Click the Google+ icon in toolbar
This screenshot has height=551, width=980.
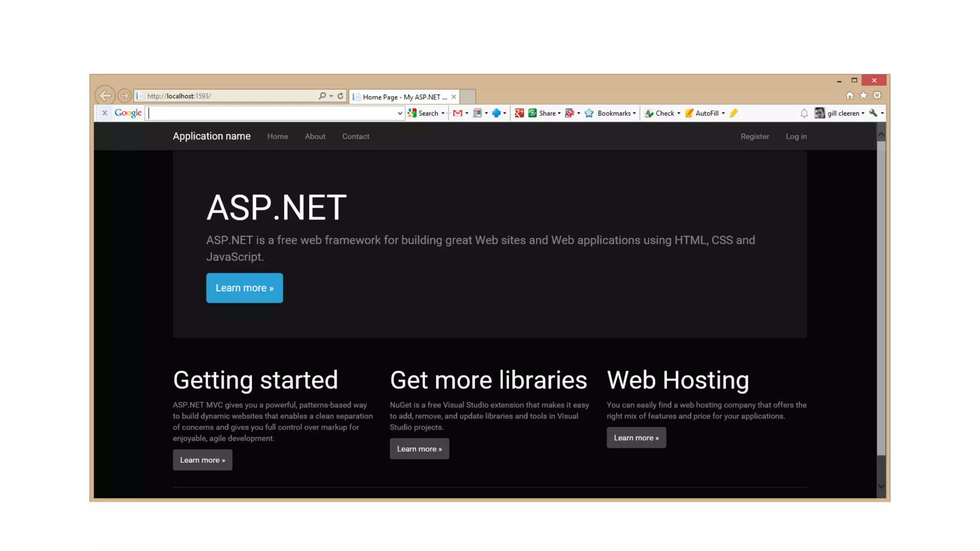[519, 113]
